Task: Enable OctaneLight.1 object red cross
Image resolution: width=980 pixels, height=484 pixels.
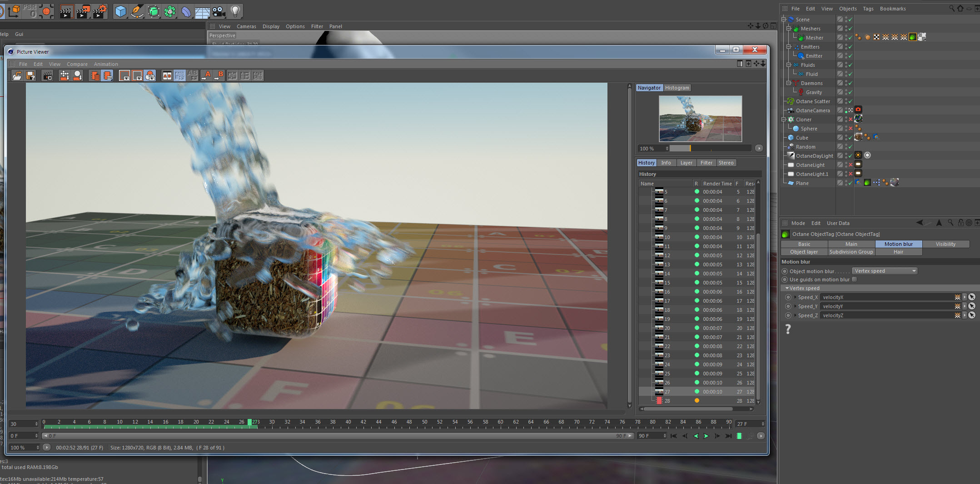Action: click(x=851, y=174)
